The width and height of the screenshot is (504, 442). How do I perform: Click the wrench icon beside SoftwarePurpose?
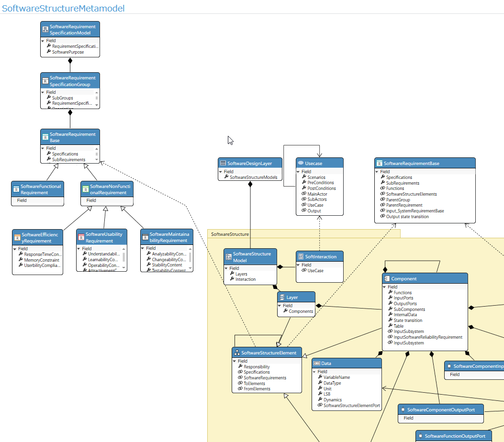49,51
